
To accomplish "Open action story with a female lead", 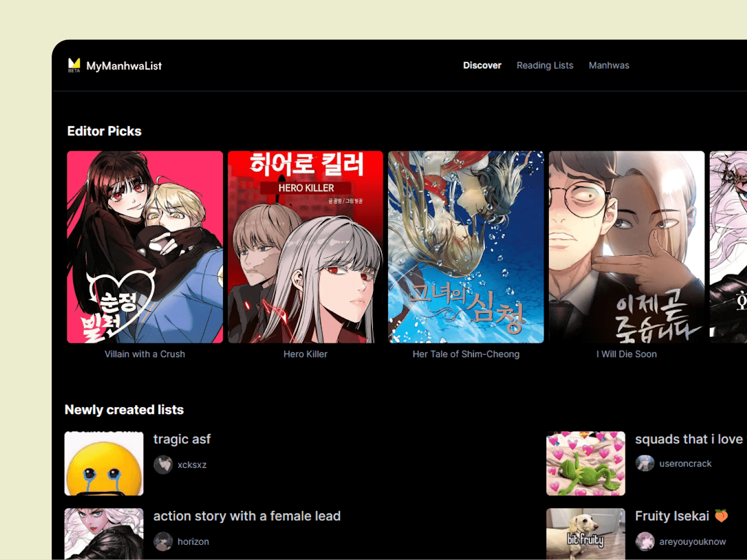I will [x=247, y=516].
